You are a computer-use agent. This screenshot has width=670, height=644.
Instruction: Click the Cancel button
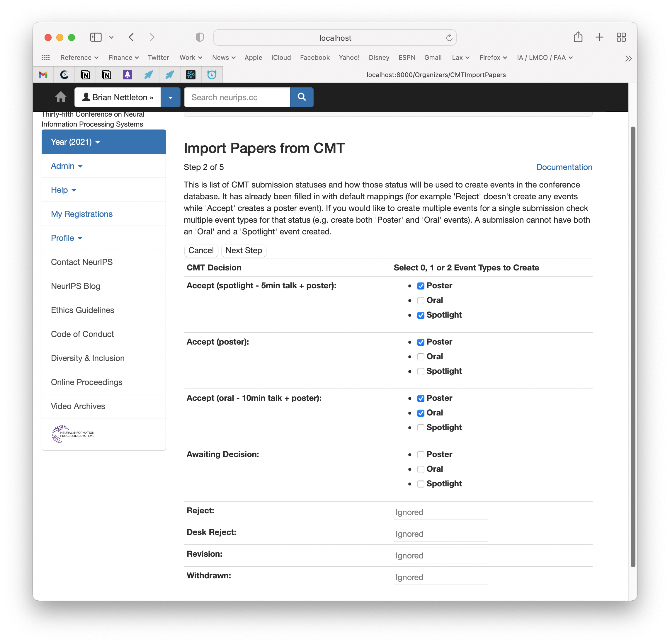pos(201,250)
